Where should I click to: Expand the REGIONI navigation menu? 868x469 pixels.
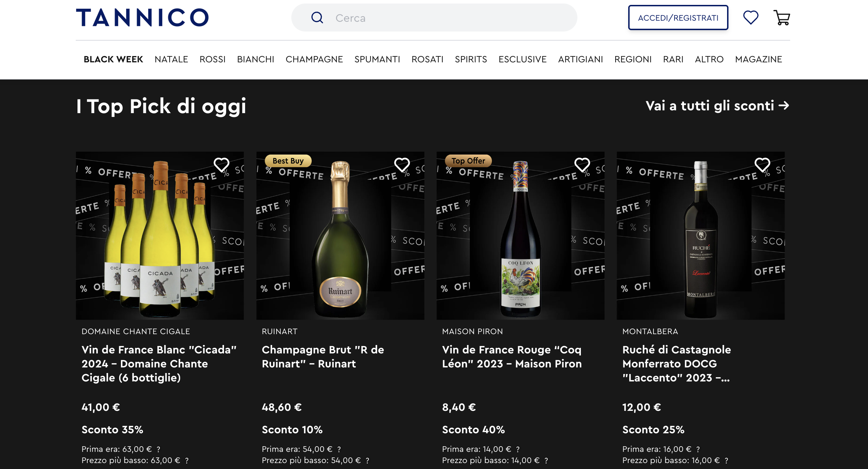[633, 59]
